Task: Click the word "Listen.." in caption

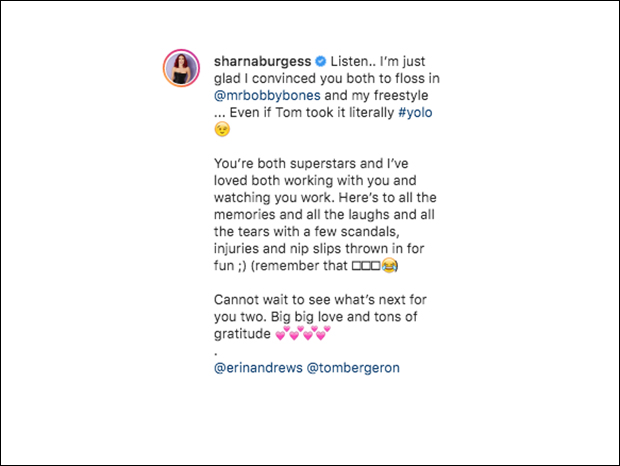Action: 353,61
